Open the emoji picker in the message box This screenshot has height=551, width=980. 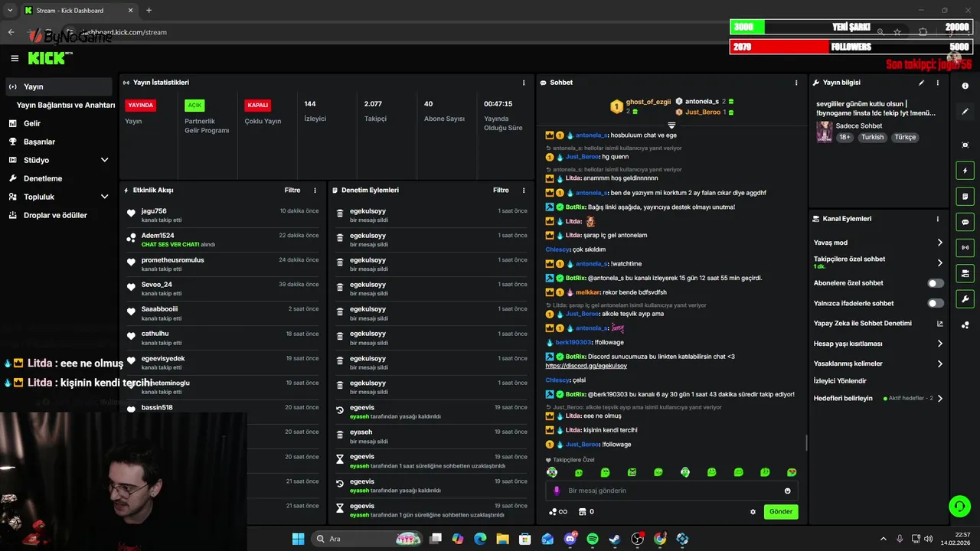pyautogui.click(x=787, y=491)
